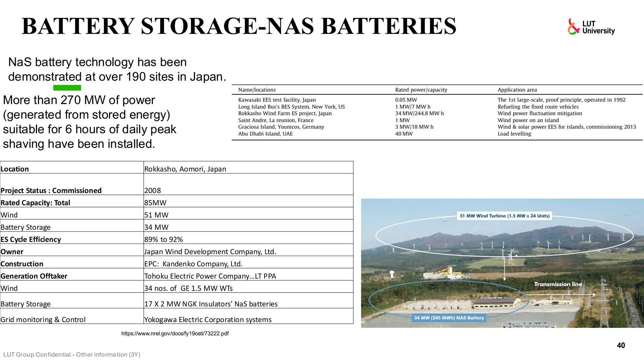Click the wind farm aerial photo
This screenshot has height=362, width=644.
[502, 263]
